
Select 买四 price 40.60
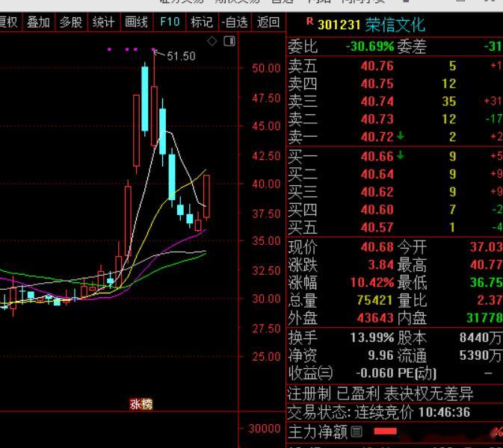click(x=377, y=210)
